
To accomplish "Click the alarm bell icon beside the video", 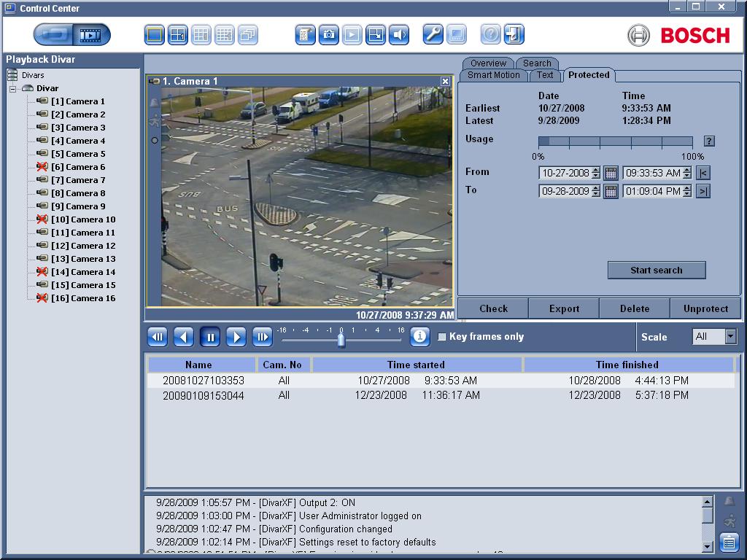I will pos(155,102).
